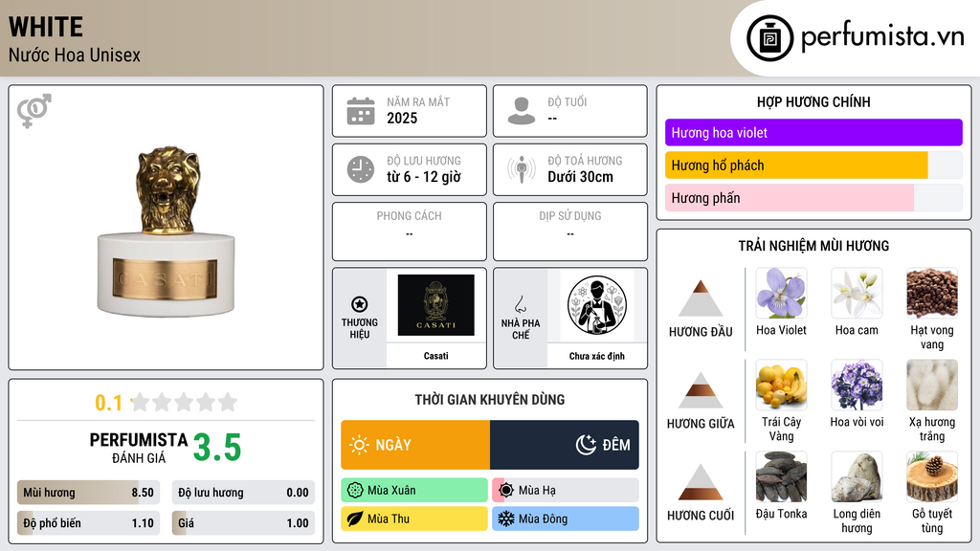This screenshot has height=551, width=980.
Task: Click the Độ lưu hương 0.00 score bar
Action: click(243, 493)
